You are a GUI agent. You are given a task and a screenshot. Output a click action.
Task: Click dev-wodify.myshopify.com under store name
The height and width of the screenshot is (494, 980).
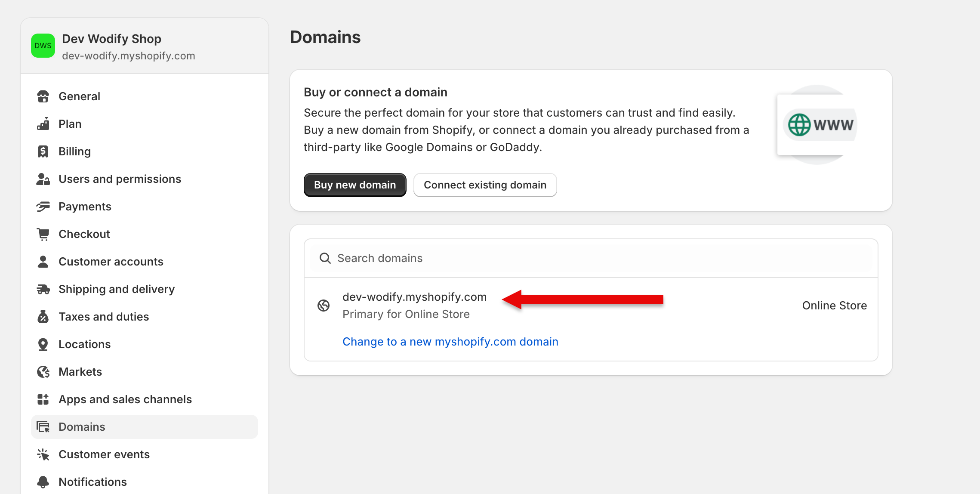point(129,56)
